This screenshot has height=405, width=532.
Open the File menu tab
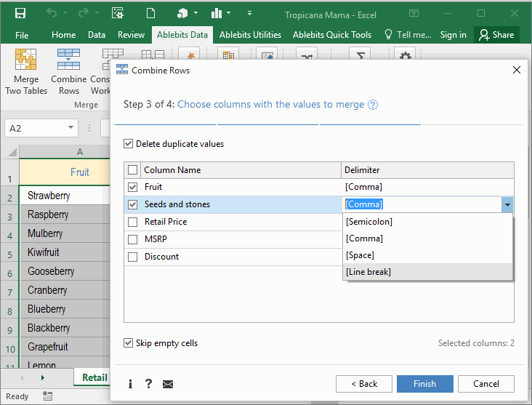(x=22, y=35)
